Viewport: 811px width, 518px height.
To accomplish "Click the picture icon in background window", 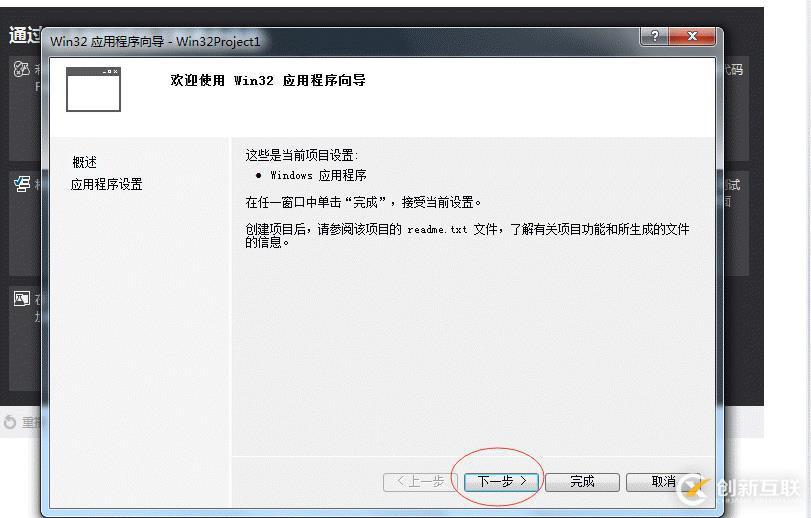I will (x=22, y=298).
